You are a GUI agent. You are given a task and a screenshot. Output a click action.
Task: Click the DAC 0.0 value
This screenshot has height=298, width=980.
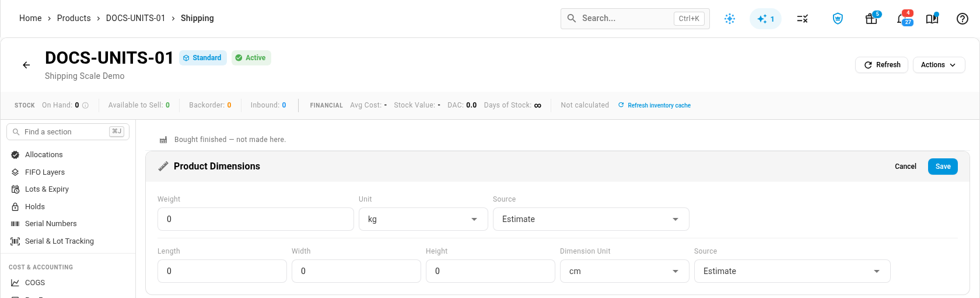click(x=471, y=105)
